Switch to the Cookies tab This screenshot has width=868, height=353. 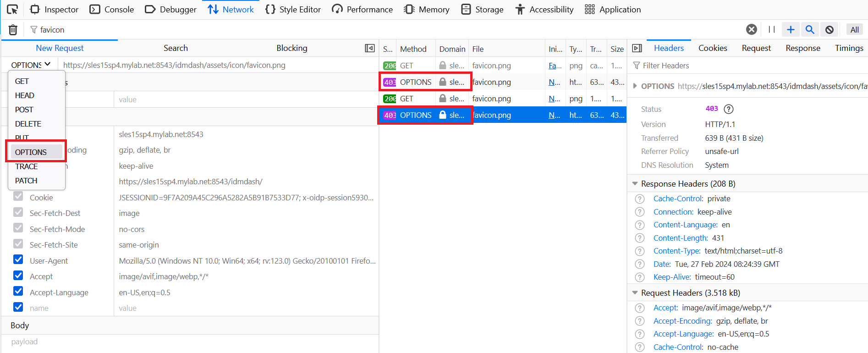coord(713,48)
